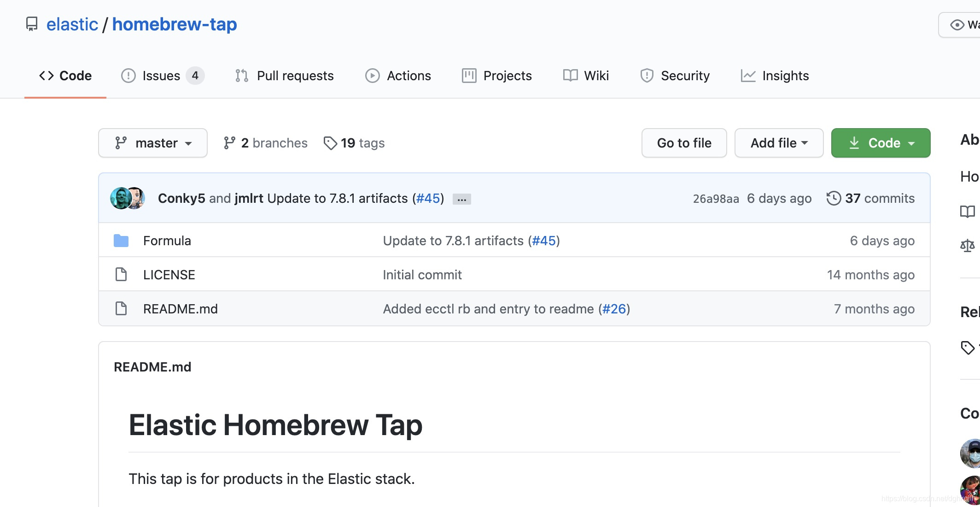This screenshot has width=980, height=507.
Task: Switch to the Code tab
Action: point(65,76)
